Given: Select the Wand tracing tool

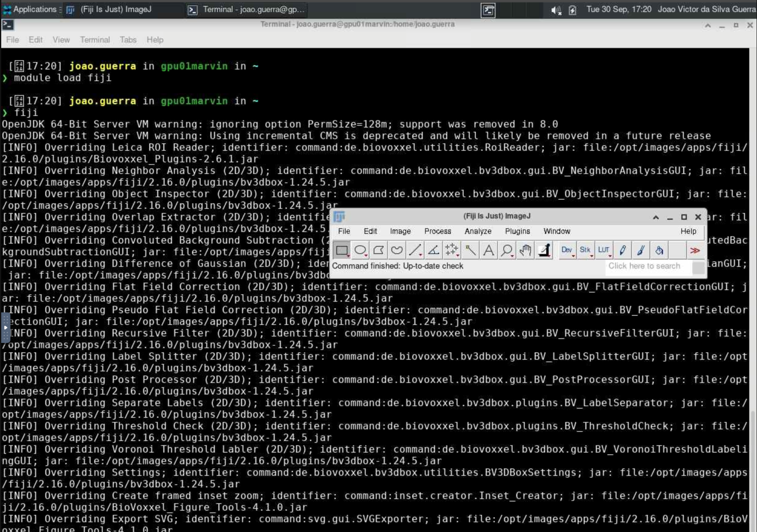Looking at the screenshot, I should [470, 250].
